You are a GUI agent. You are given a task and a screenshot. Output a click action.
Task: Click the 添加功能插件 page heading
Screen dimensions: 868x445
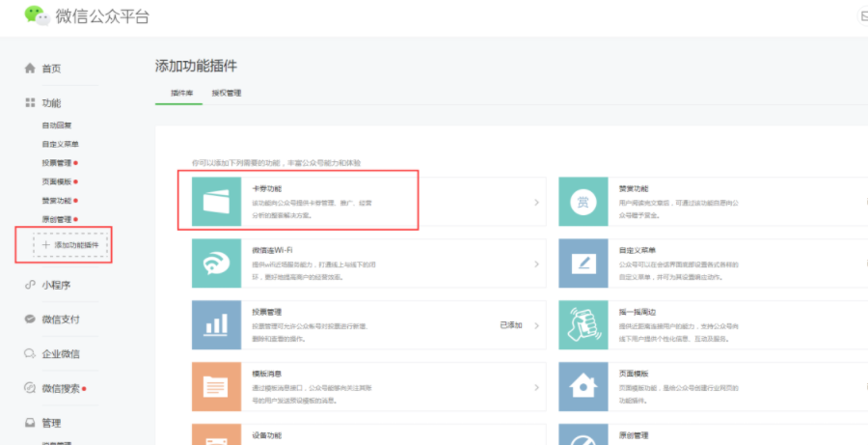click(196, 67)
